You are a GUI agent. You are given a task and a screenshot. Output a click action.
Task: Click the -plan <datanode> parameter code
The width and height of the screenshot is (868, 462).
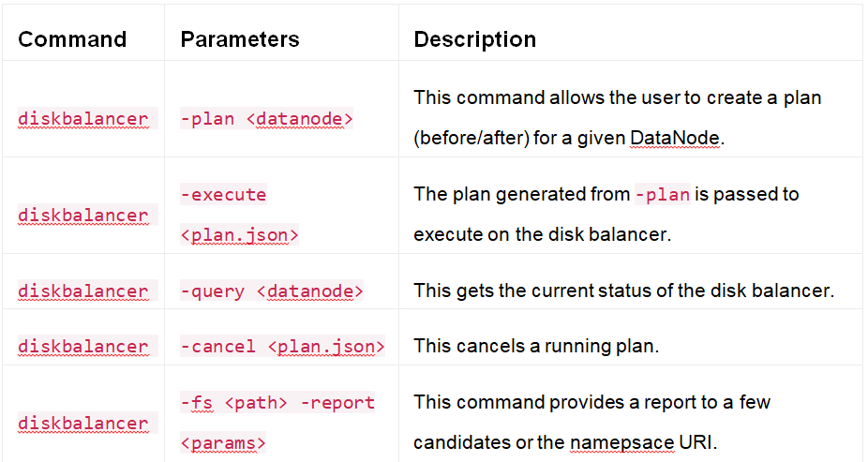(x=266, y=119)
